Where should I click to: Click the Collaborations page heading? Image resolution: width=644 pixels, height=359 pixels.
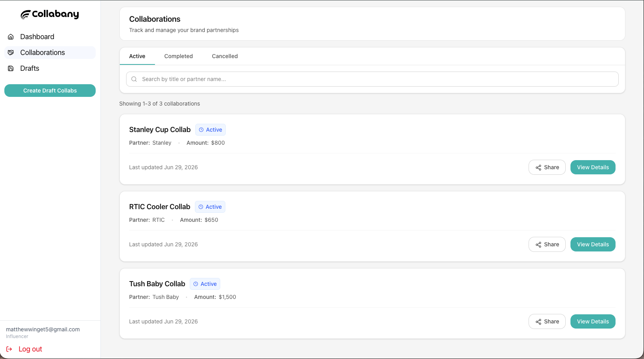[155, 19]
